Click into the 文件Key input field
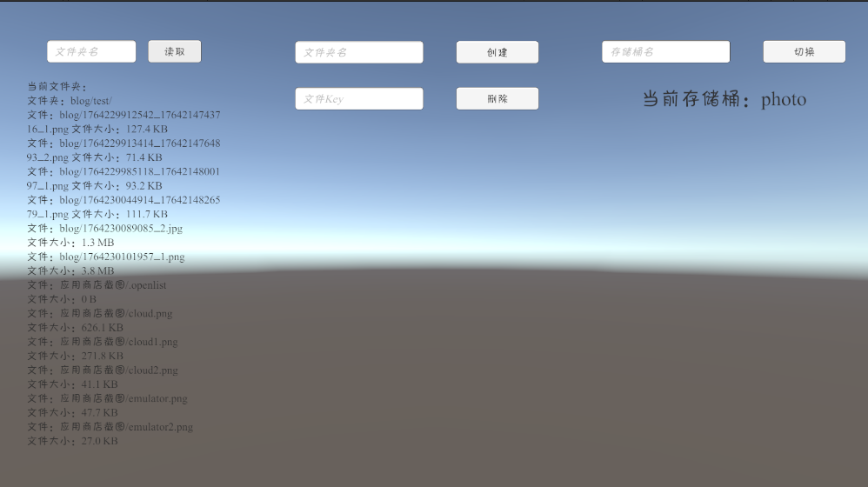This screenshot has width=868, height=487. pos(358,99)
